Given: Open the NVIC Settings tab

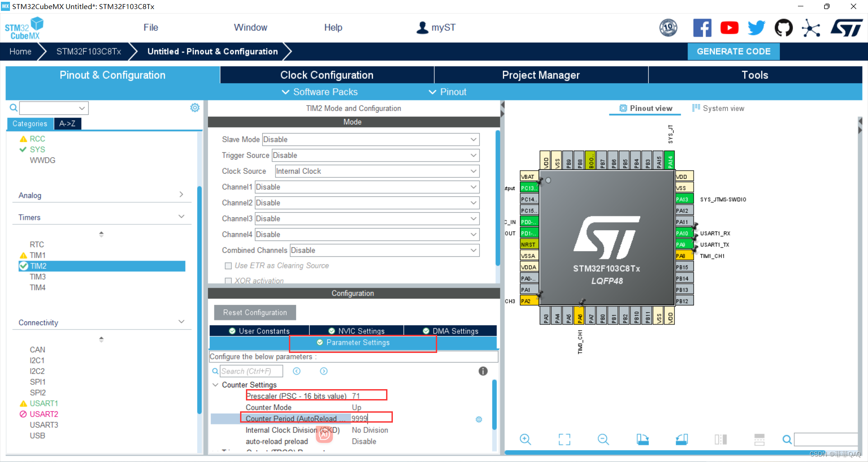Looking at the screenshot, I should click(x=356, y=331).
